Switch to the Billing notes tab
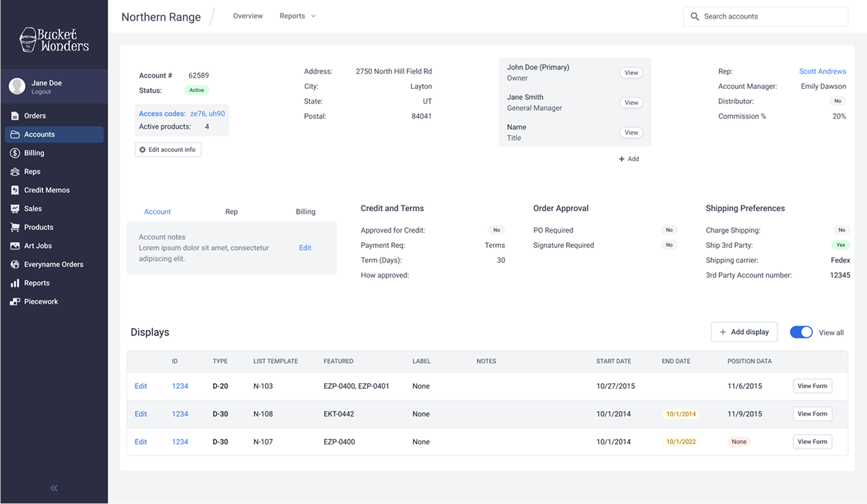The height and width of the screenshot is (504, 867). (306, 212)
